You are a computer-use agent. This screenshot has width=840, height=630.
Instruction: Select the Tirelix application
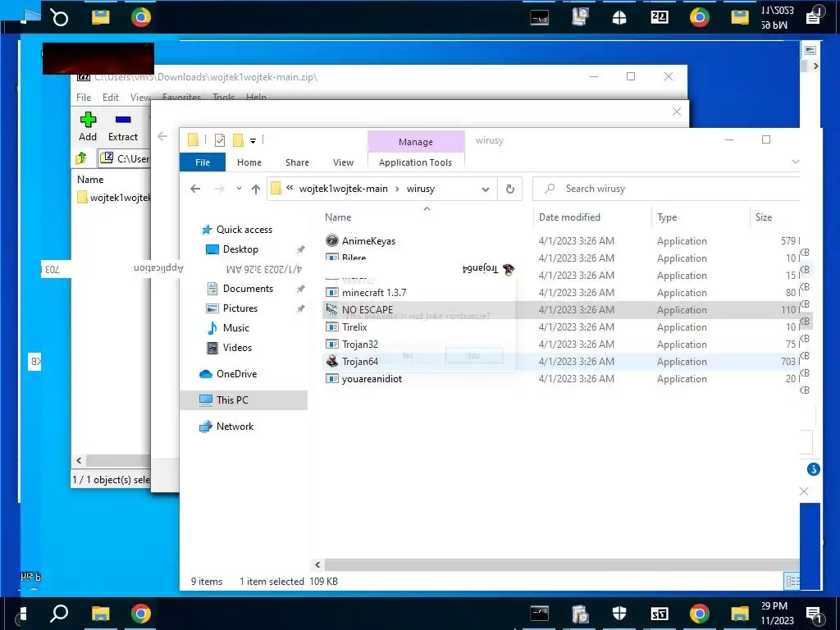(x=354, y=326)
